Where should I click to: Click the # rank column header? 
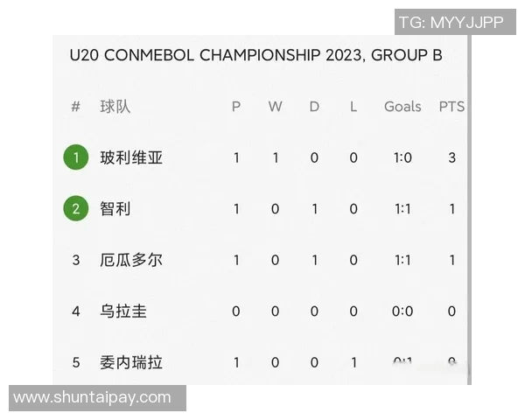[x=76, y=107]
